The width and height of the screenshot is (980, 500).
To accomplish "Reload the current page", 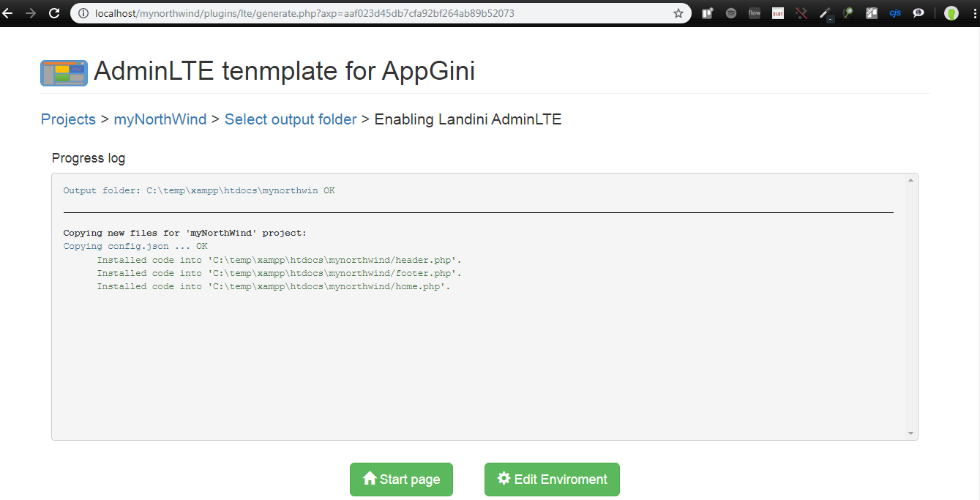I will pos(54,13).
